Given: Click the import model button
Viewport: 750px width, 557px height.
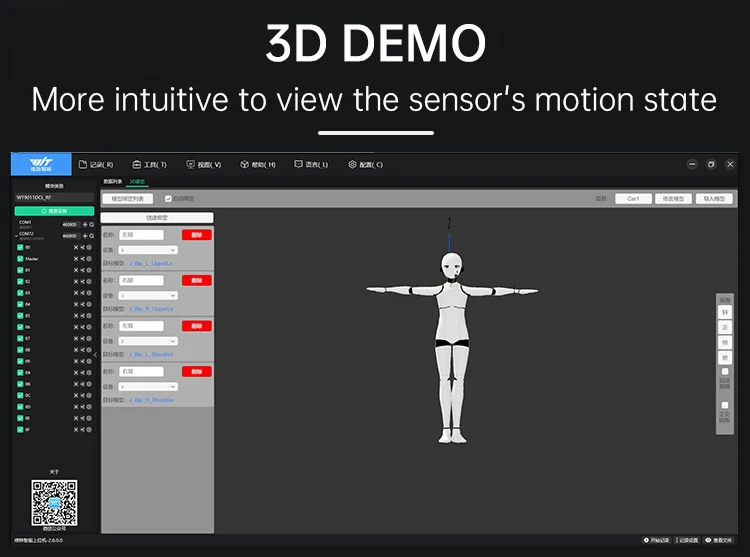Looking at the screenshot, I should click(x=714, y=198).
